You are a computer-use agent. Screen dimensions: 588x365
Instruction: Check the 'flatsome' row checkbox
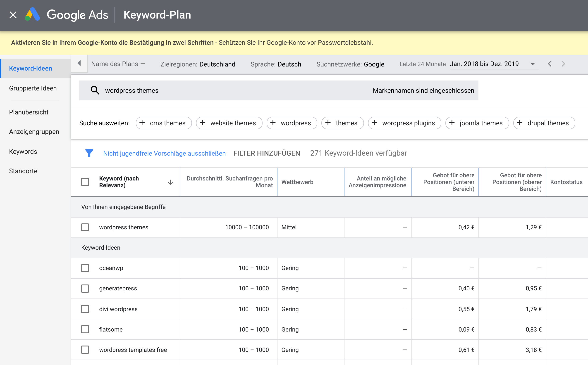click(85, 329)
